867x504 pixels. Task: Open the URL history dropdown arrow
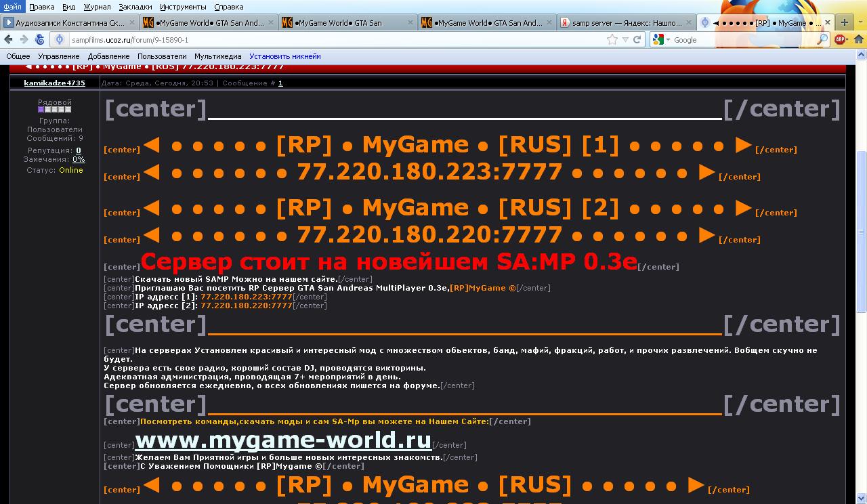(625, 39)
